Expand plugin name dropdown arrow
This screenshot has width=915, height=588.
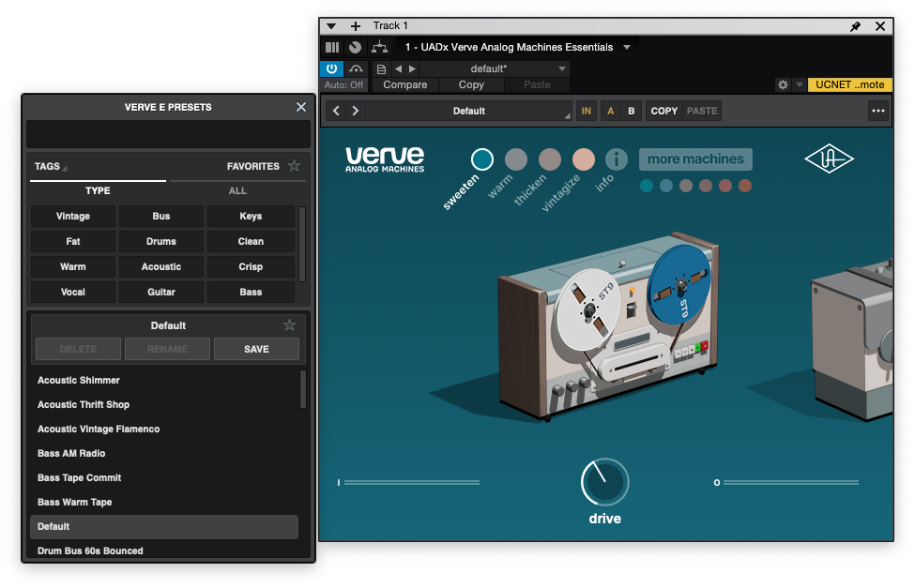(x=627, y=47)
